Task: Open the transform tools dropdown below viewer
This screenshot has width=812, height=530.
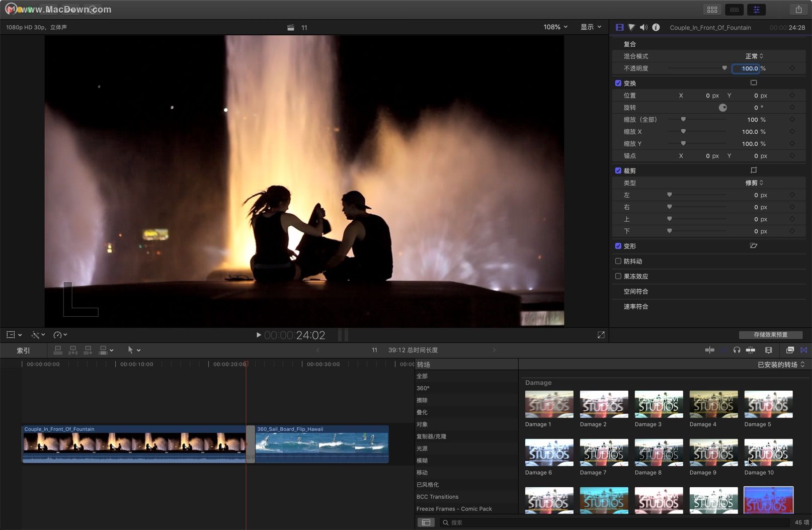Action: point(14,335)
